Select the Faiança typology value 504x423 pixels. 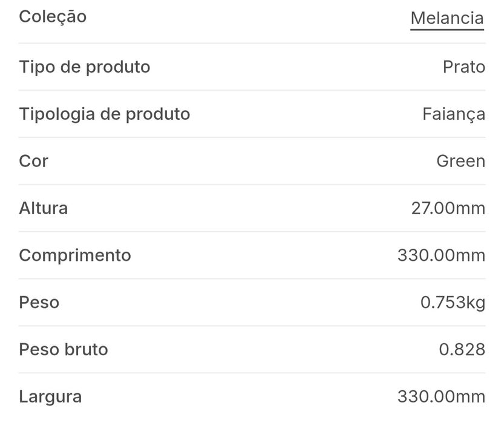[x=453, y=114]
